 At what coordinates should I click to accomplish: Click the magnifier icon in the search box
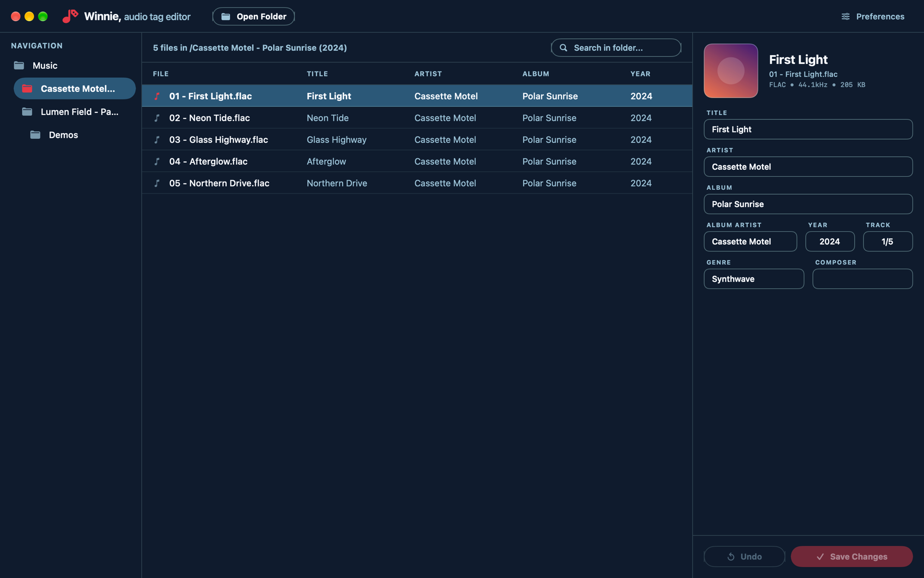tap(563, 48)
